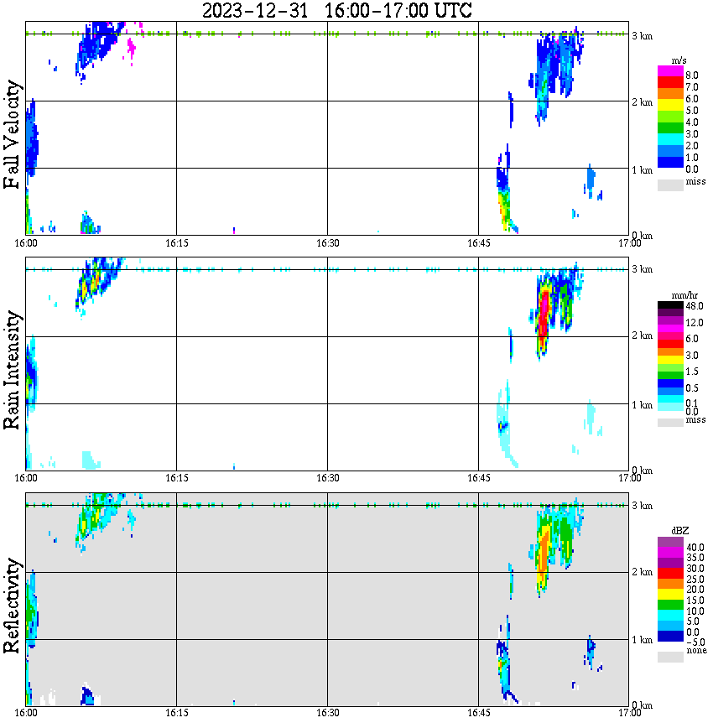Click the gray miss swatch in m/s legend

[670, 185]
